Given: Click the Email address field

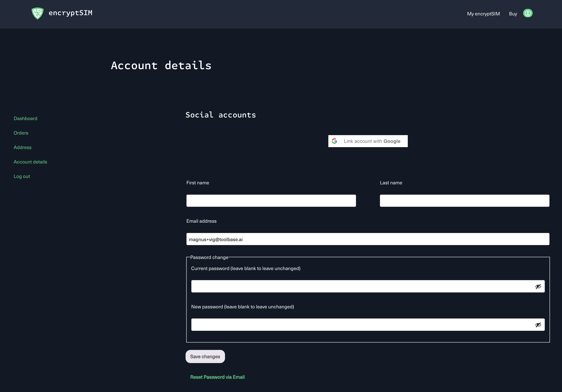Looking at the screenshot, I should pos(368,239).
